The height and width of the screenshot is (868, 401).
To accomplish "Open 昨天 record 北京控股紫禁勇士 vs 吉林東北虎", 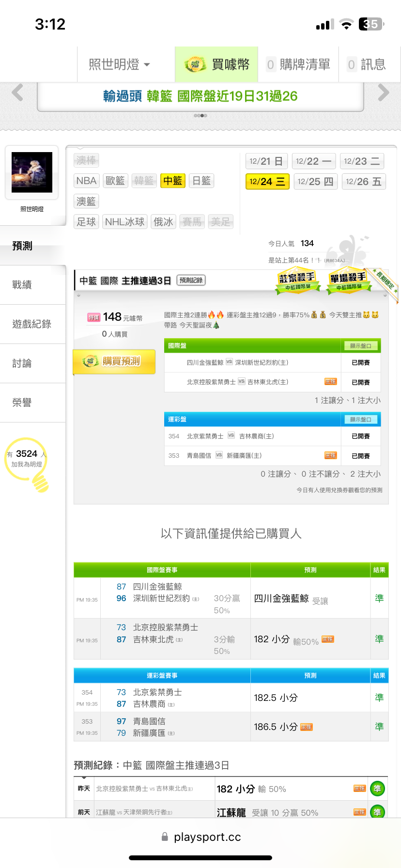I will point(144,789).
